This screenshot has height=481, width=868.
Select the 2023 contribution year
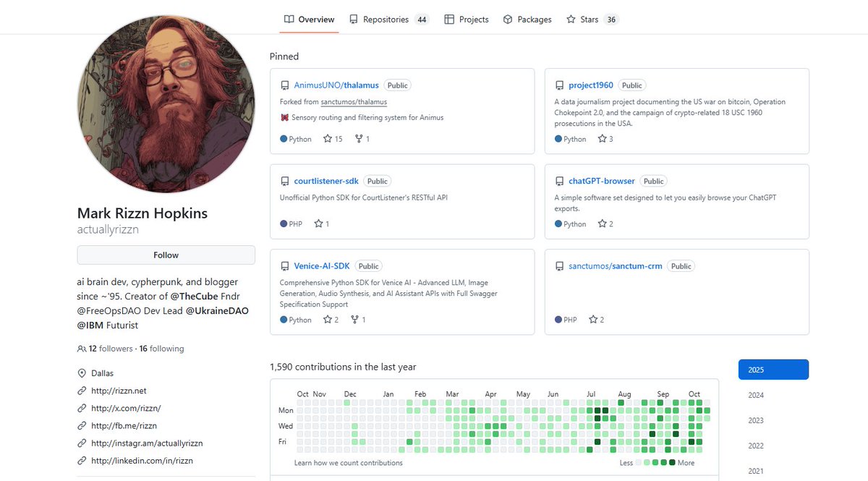click(756, 421)
